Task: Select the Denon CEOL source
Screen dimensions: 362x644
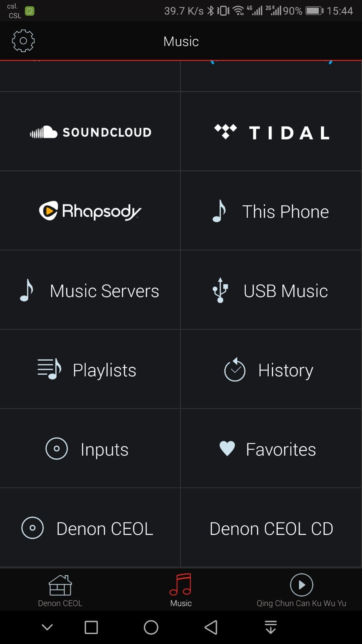Action: (90, 528)
